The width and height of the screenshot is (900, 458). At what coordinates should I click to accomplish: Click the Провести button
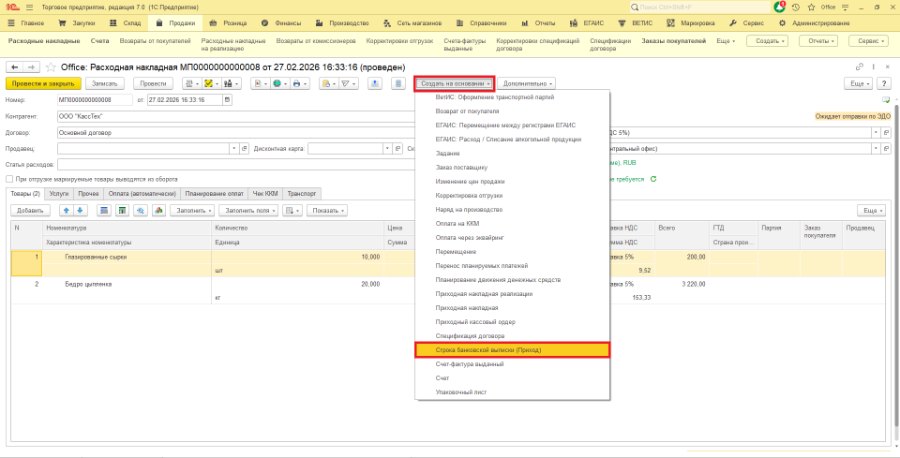pyautogui.click(x=153, y=84)
